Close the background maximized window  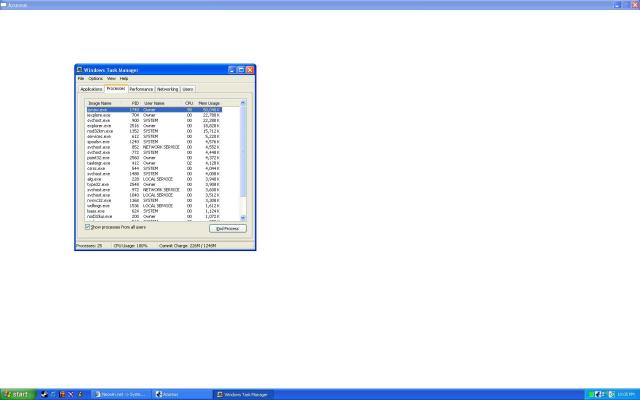tap(636, 5)
